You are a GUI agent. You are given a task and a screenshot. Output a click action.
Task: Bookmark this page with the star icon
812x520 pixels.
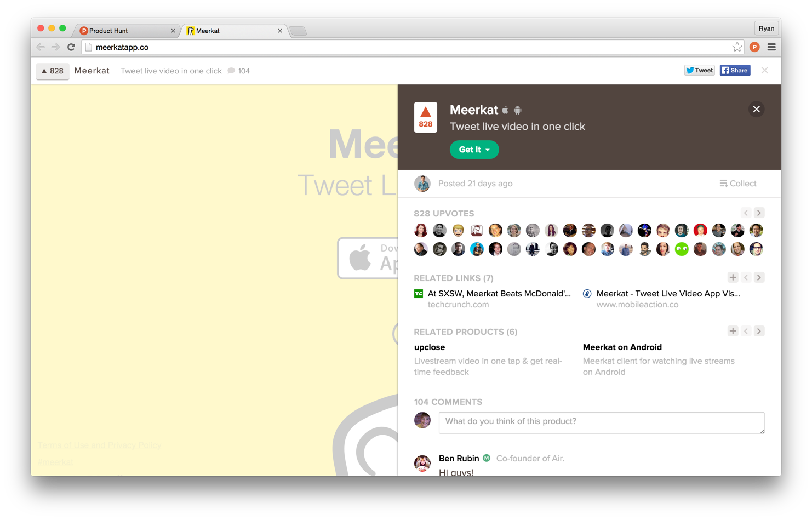click(737, 47)
